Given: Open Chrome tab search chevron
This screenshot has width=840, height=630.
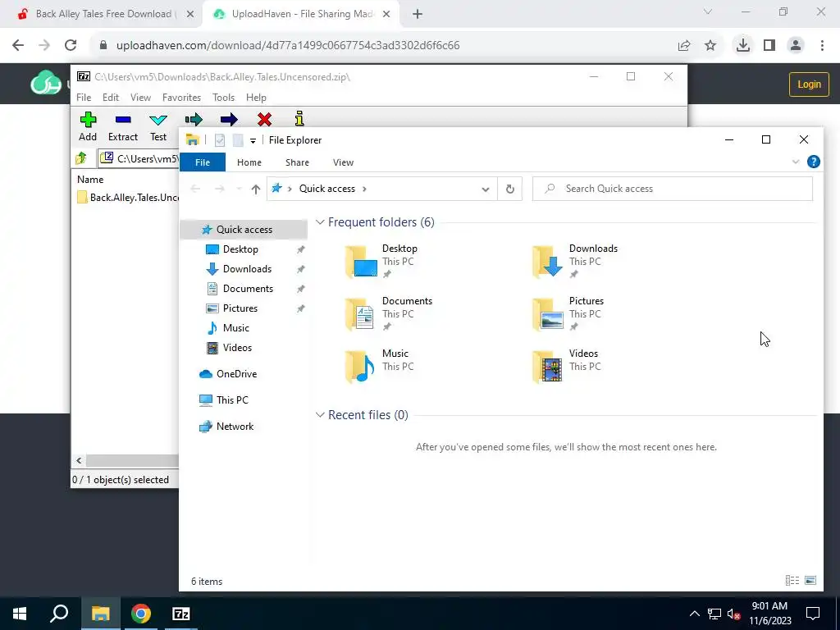Looking at the screenshot, I should (x=708, y=11).
